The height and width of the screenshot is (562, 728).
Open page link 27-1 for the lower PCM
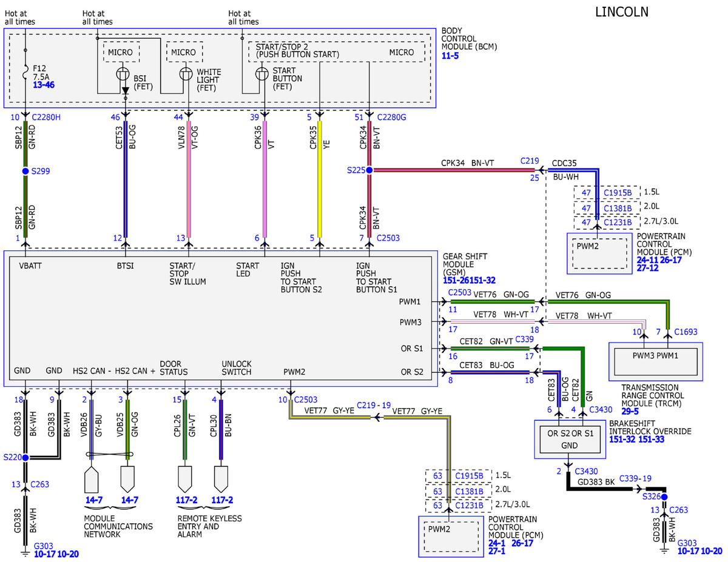497,552
